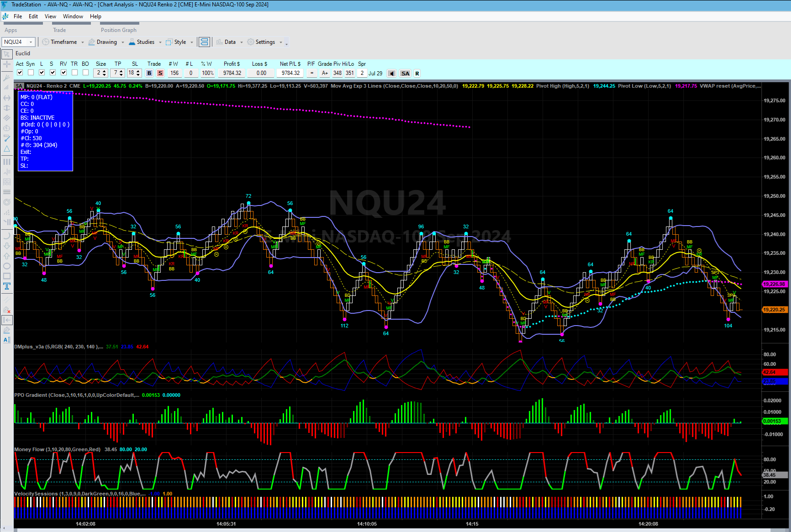This screenshot has height=532, width=791.
Task: Select the blue diagonal line tool
Action: [7, 138]
